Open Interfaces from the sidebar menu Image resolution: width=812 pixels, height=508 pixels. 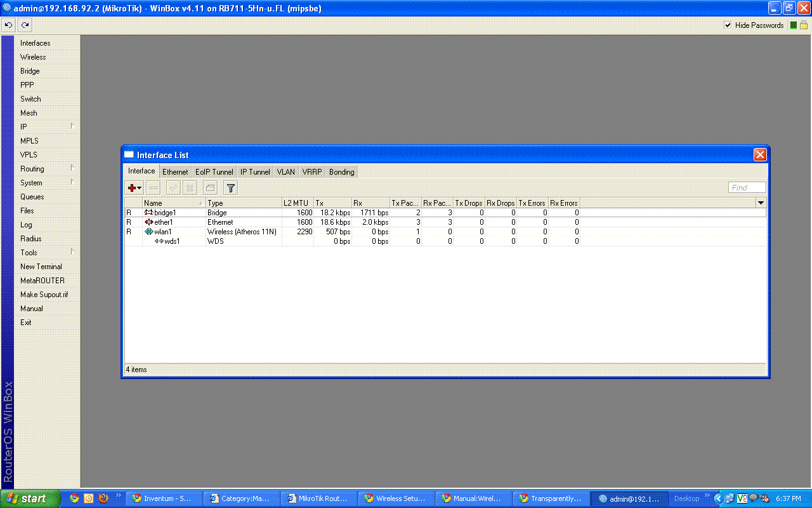coord(48,43)
